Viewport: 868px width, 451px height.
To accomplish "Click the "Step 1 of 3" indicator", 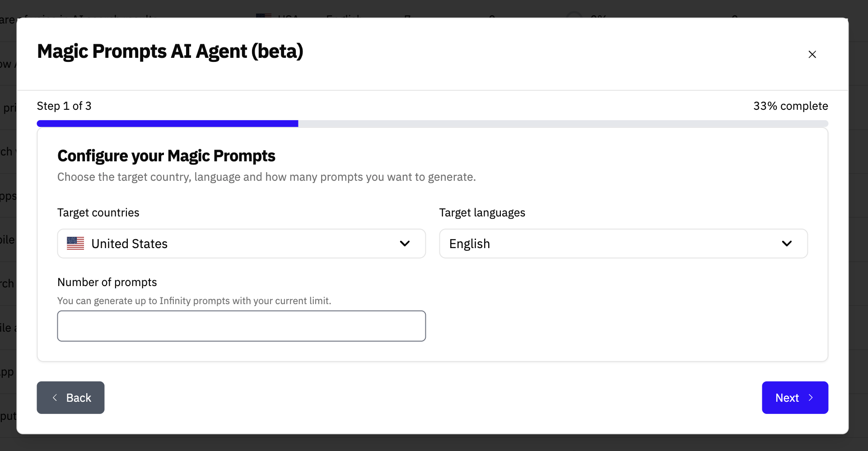I will [x=64, y=106].
